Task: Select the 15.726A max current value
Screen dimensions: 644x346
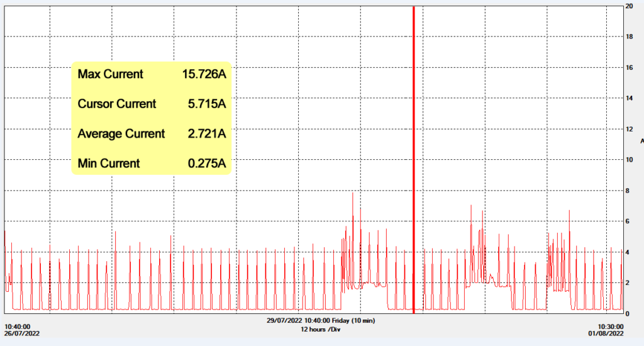Action: (x=204, y=74)
